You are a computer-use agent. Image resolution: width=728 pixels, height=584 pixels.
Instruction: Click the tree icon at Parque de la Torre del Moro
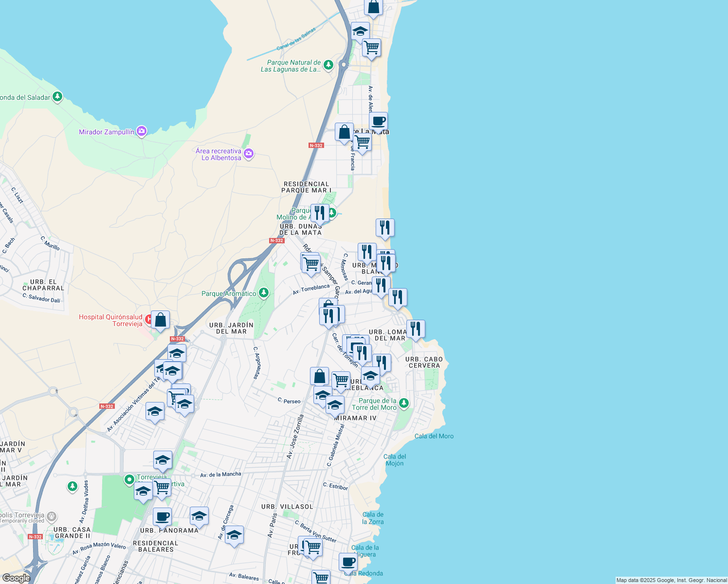[403, 403]
